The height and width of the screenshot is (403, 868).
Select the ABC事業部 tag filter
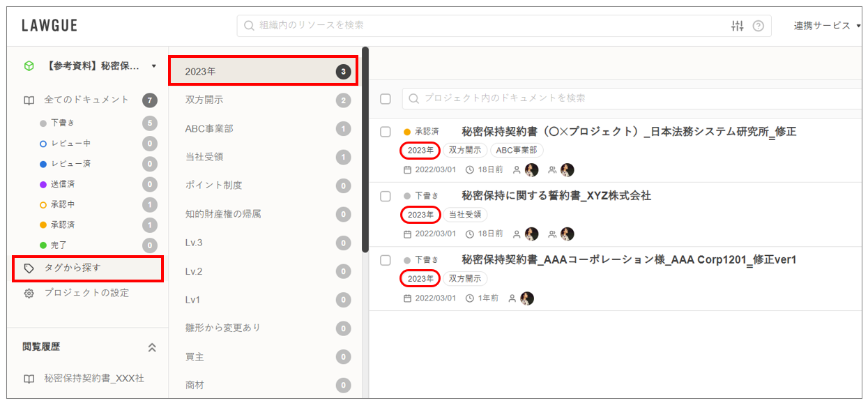coord(209,129)
